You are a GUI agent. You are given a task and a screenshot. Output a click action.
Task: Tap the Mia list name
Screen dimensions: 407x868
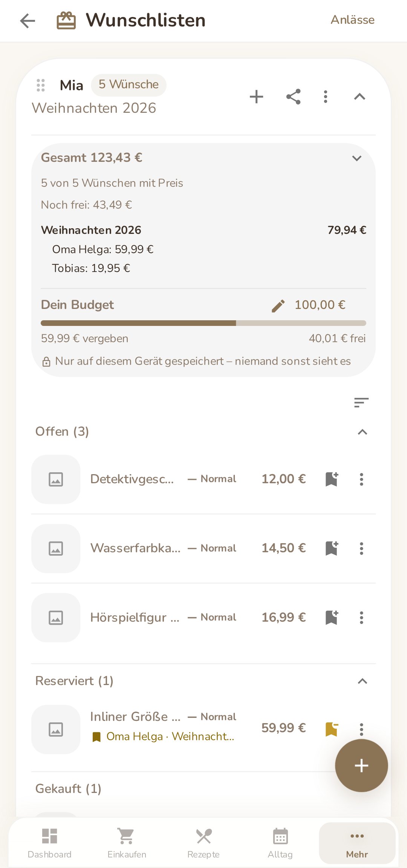click(x=71, y=85)
